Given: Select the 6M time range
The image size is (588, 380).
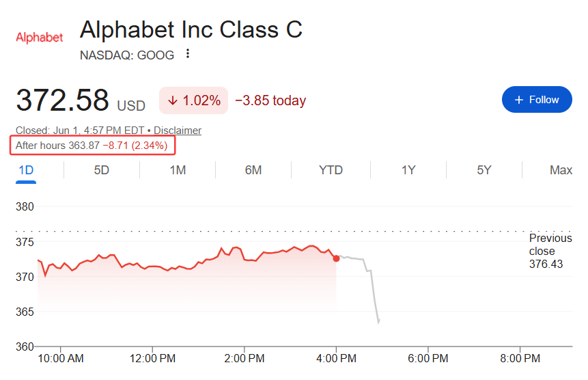Looking at the screenshot, I should [253, 170].
